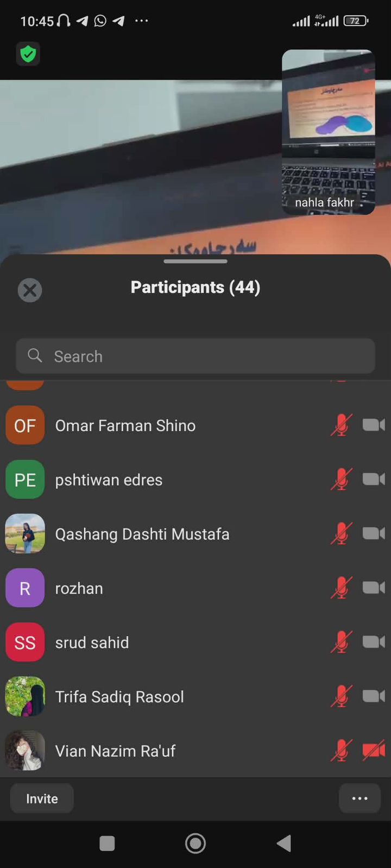Tap Trifa Sadiq Rasool's camera icon
The width and height of the screenshot is (391, 868).
pos(374,696)
